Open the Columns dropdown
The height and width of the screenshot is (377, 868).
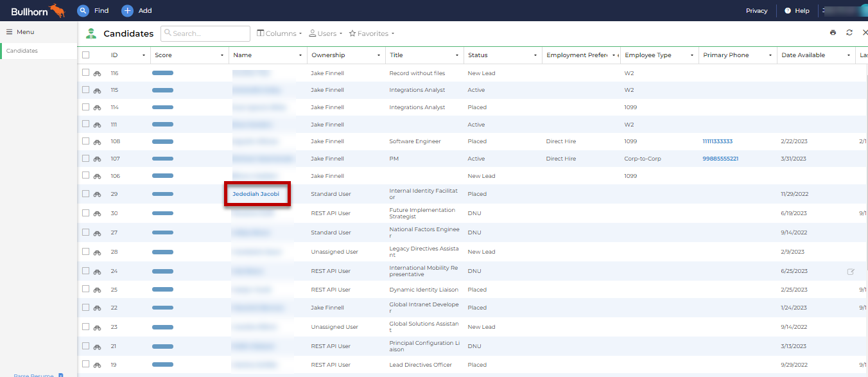tap(279, 33)
